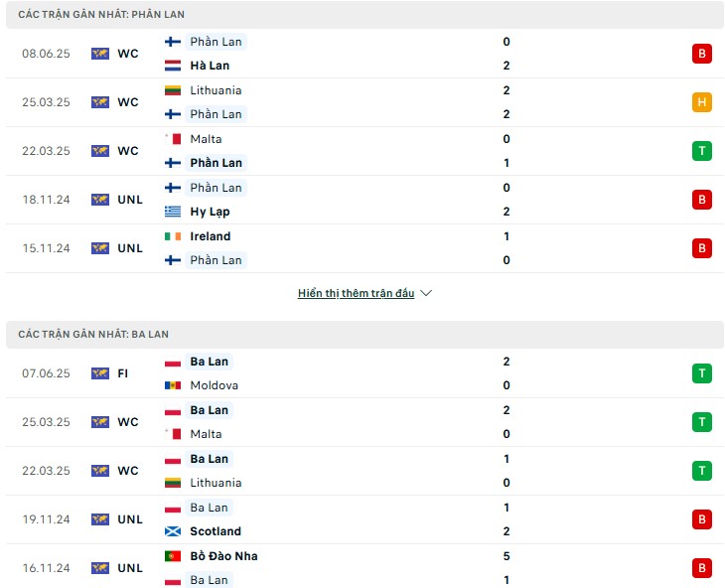Click the Scotland flag icon
The width and height of the screenshot is (725, 588).
coord(173,531)
